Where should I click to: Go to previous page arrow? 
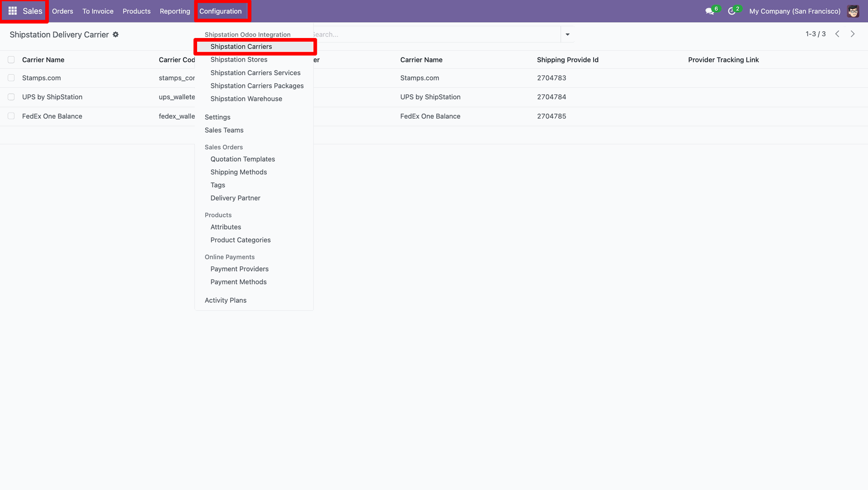pyautogui.click(x=837, y=34)
